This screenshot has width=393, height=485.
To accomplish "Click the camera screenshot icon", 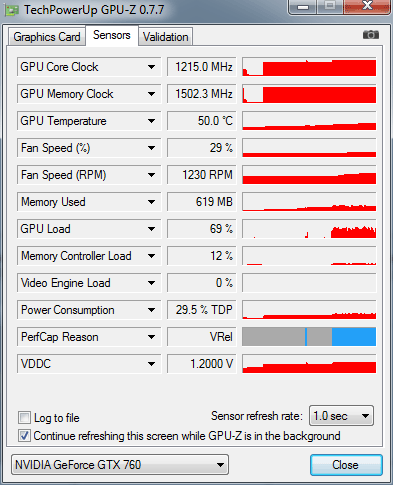I will click(371, 35).
